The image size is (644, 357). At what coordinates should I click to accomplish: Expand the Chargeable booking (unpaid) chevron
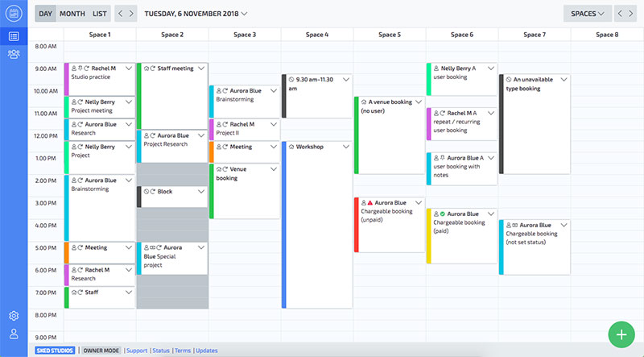pos(419,203)
